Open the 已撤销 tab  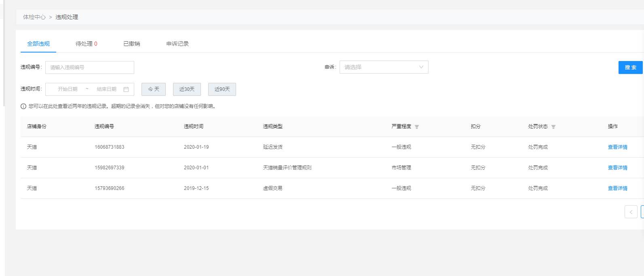[x=131, y=44]
